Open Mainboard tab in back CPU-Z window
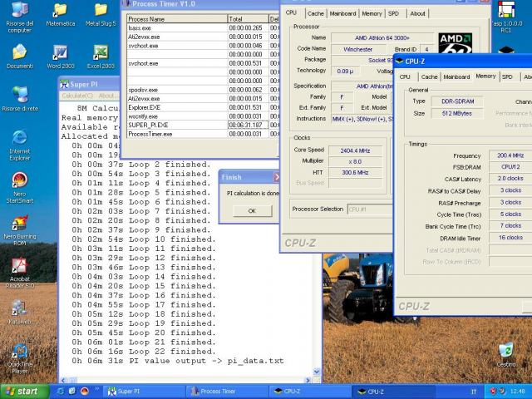 (342, 13)
